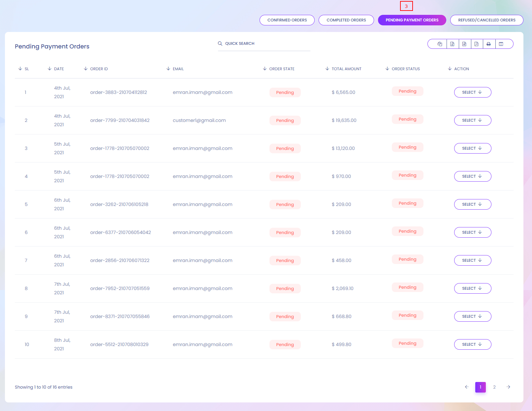This screenshot has height=411, width=532.
Task: Go to previous page arrow
Action: 467,387
